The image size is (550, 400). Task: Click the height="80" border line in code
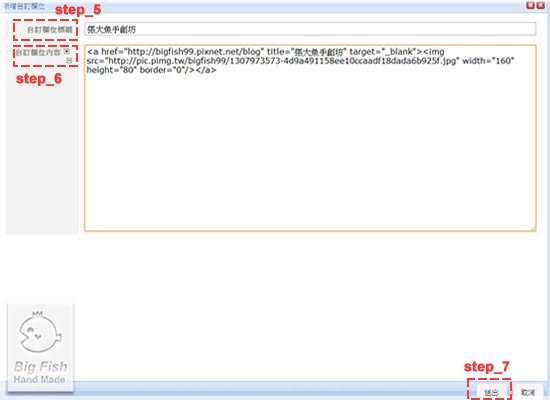pos(151,70)
